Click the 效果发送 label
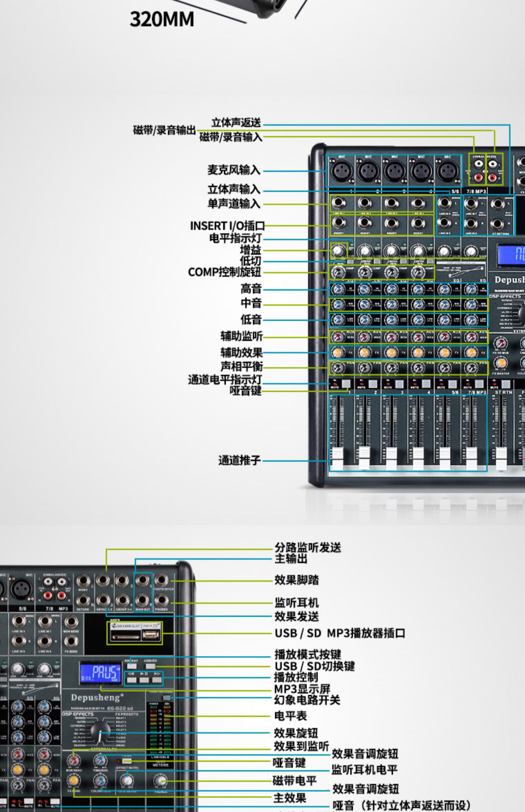The image size is (525, 812). coord(296,617)
